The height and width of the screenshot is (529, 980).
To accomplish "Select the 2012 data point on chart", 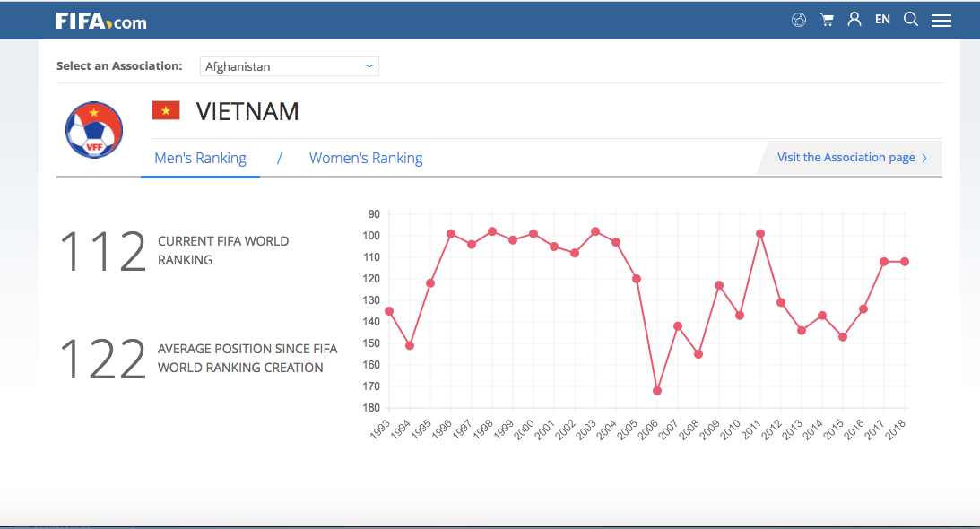I will point(781,303).
